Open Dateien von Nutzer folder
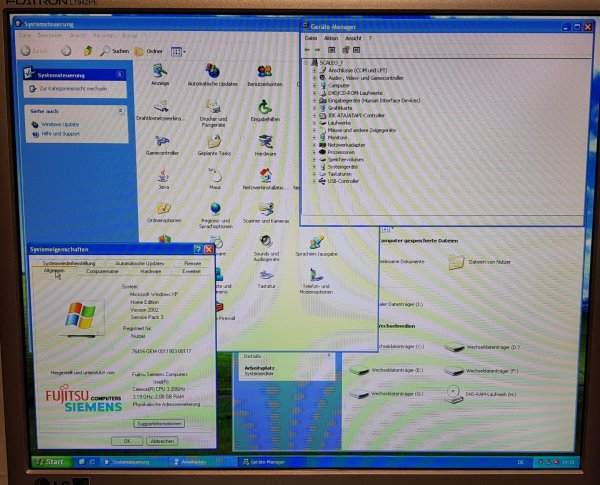Image resolution: width=600 pixels, height=485 pixels. (x=479, y=262)
